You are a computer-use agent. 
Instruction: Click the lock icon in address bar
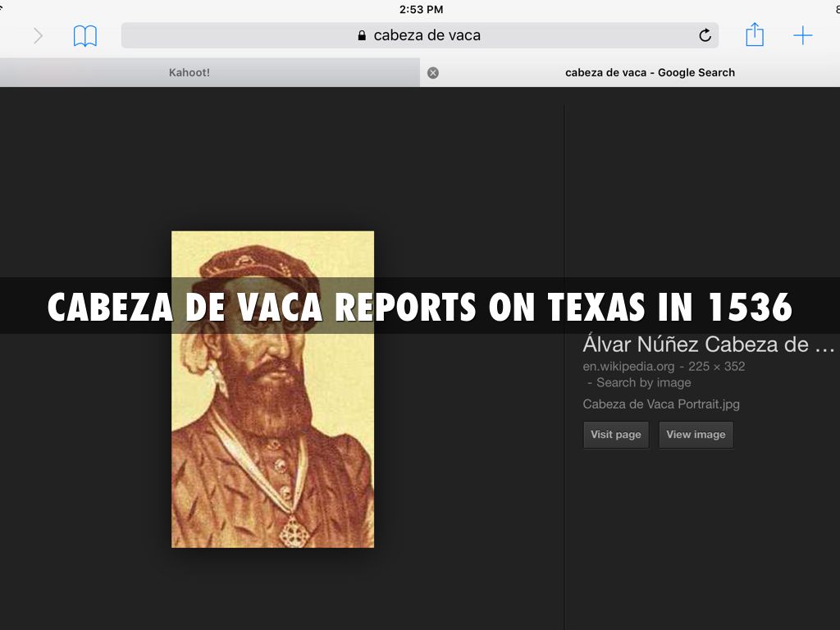362,35
